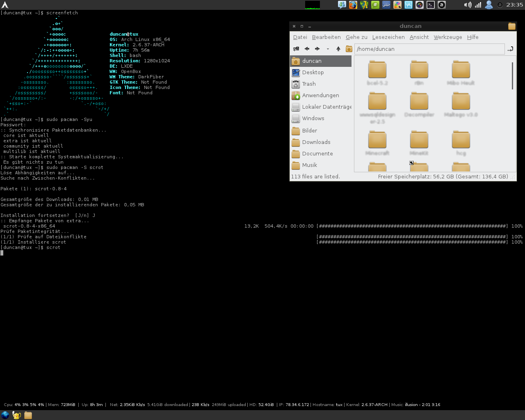
Task: Expand the navigation history dropdown arrow
Action: coord(328,49)
